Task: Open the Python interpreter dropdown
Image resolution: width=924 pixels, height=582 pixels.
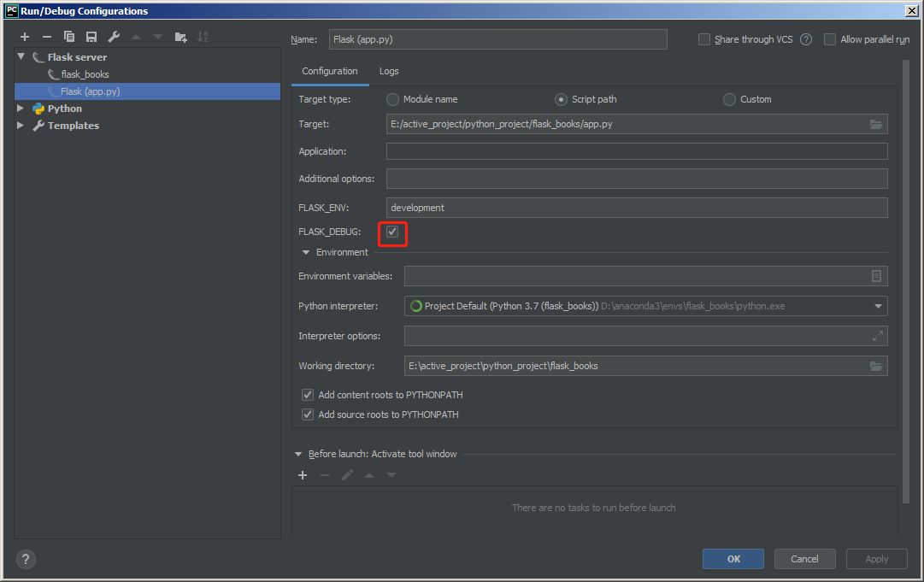Action: [x=878, y=306]
